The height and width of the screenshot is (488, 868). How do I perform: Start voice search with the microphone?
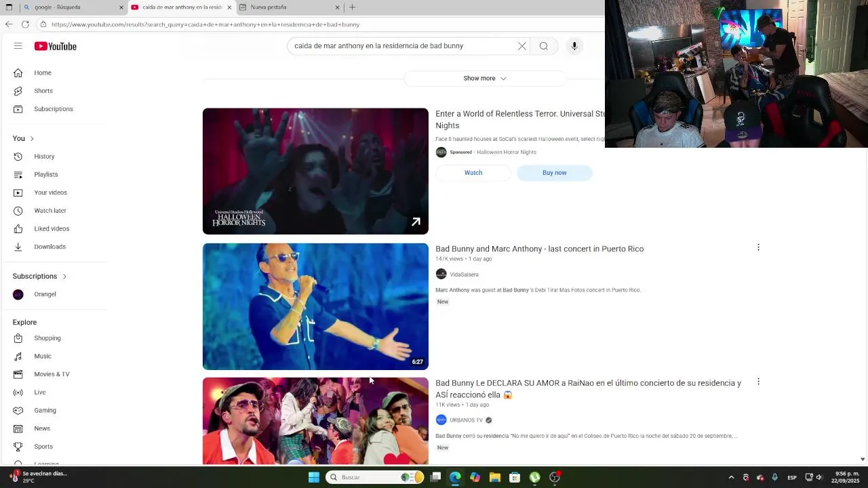tap(574, 46)
